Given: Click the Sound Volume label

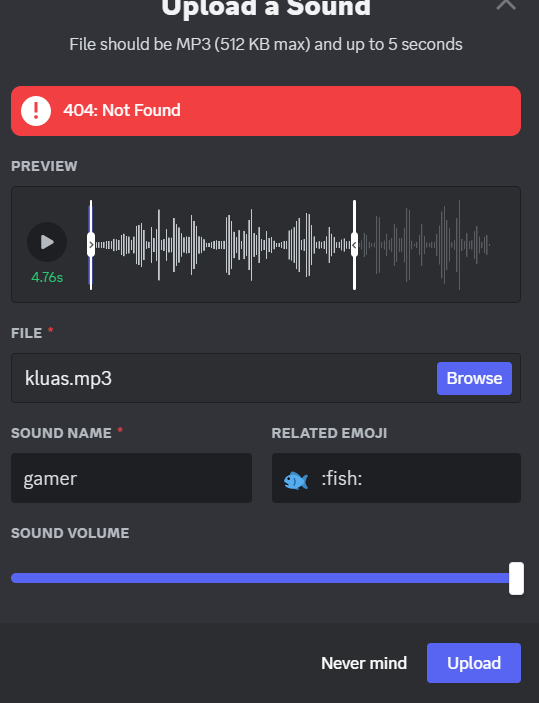Looking at the screenshot, I should pyautogui.click(x=70, y=533).
